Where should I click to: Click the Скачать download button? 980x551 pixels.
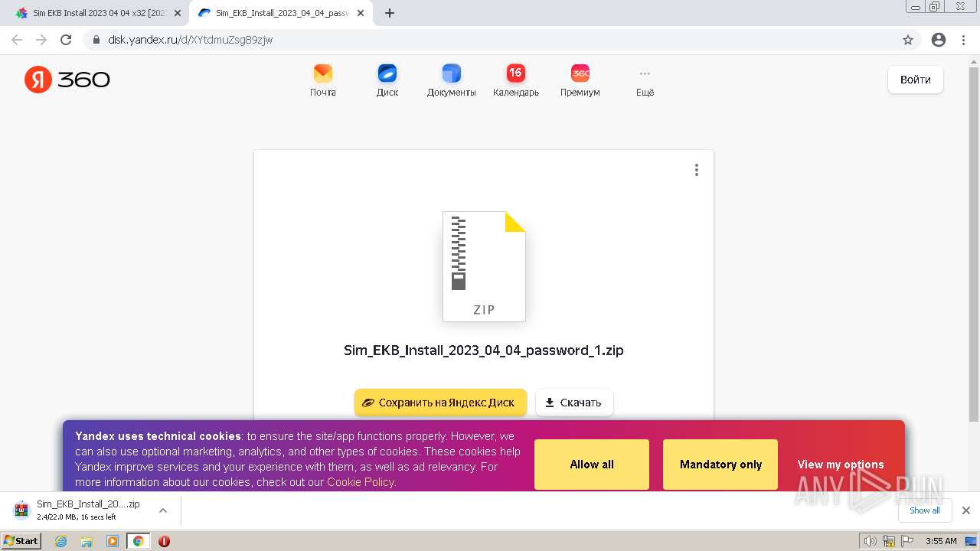tap(574, 403)
